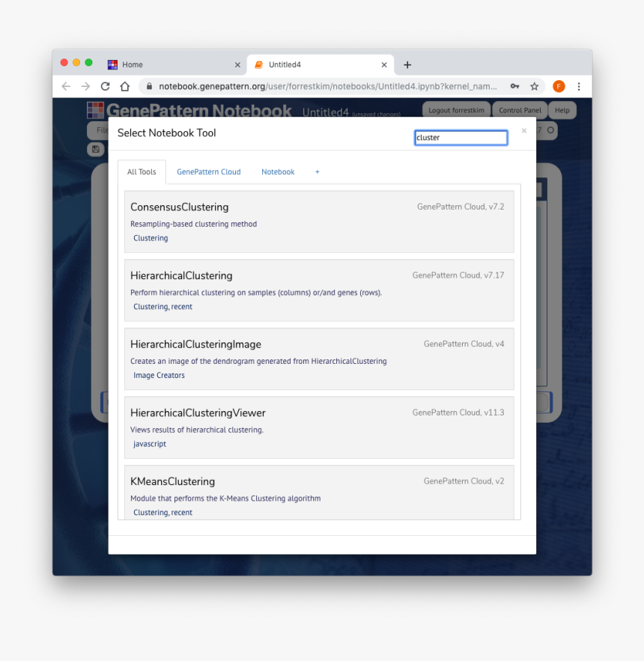Click the GenePattern logo icon
This screenshot has width=644, height=661.
click(95, 110)
